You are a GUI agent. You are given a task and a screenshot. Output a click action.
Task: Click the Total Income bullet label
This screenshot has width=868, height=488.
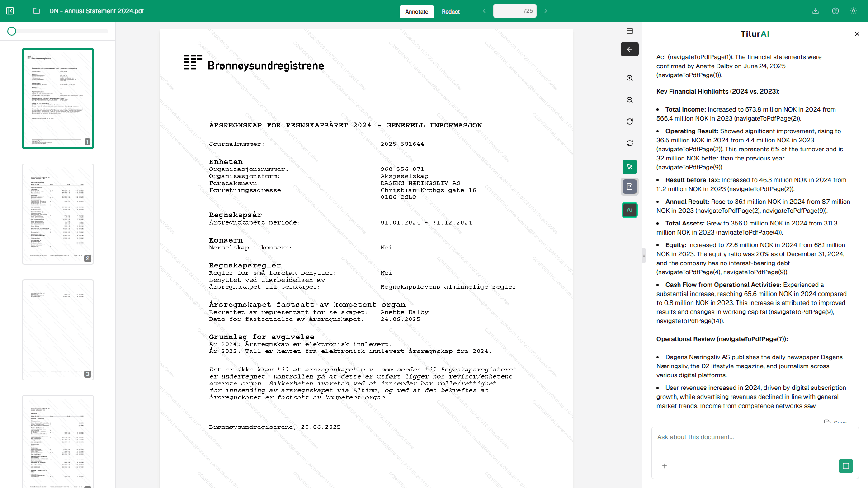[685, 109]
